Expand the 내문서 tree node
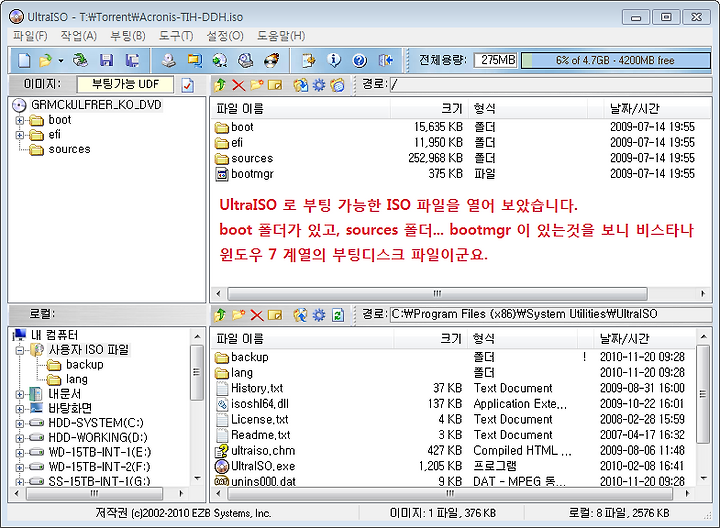 pyautogui.click(x=19, y=394)
